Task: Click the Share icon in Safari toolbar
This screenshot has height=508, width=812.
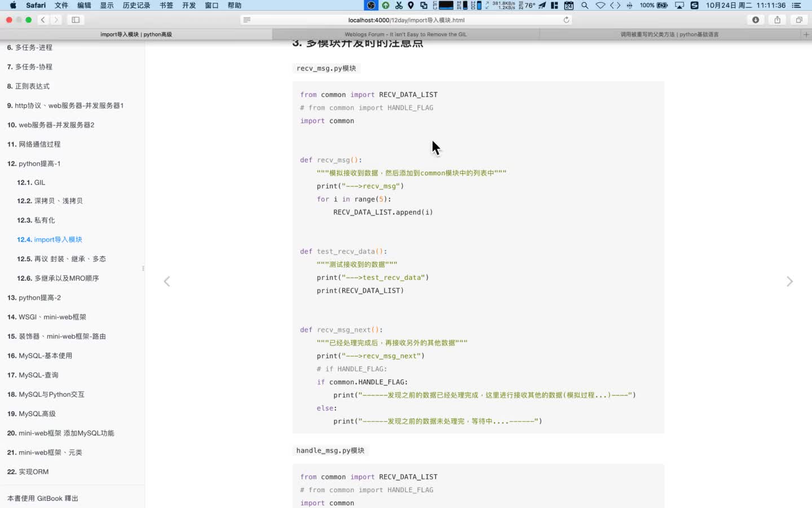Action: coord(777,20)
